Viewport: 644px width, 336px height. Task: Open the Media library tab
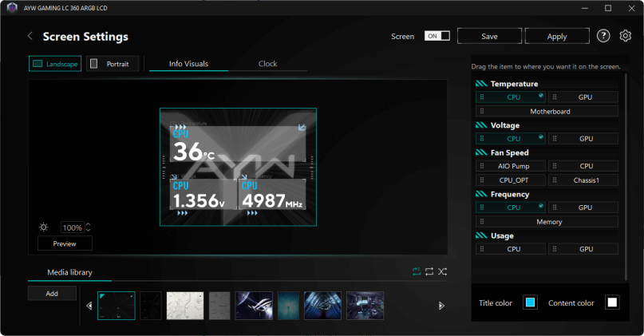click(69, 272)
